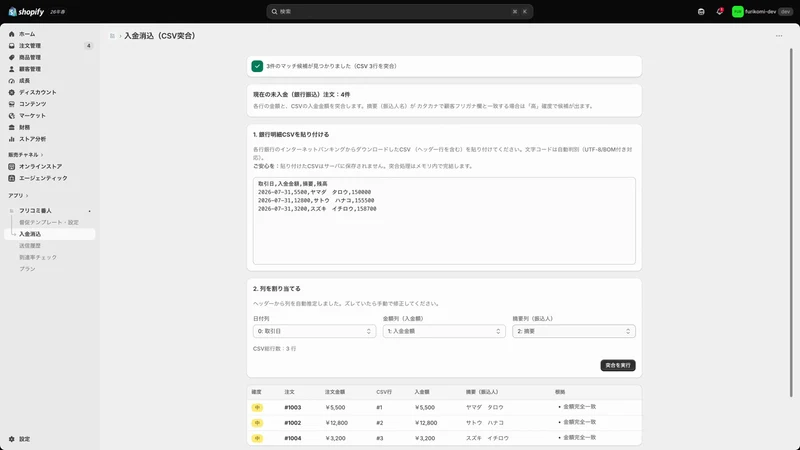Click the dev badge in the top bar

[x=785, y=12]
